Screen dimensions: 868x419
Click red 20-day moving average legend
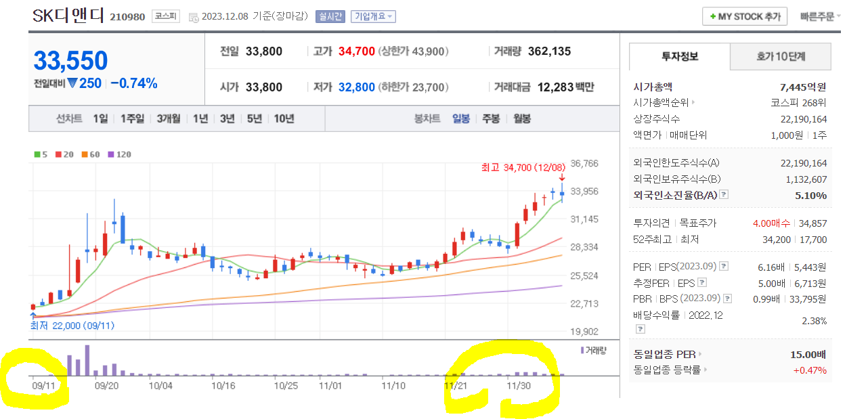66,154
